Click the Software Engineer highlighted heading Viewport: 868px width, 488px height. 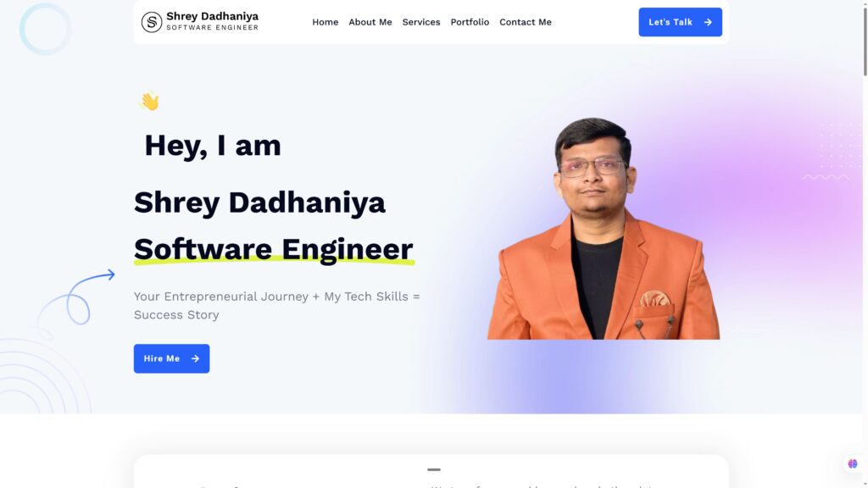click(274, 249)
